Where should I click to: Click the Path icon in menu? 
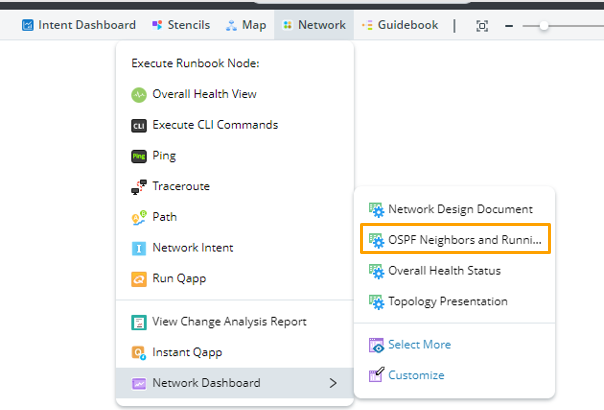pos(139,217)
